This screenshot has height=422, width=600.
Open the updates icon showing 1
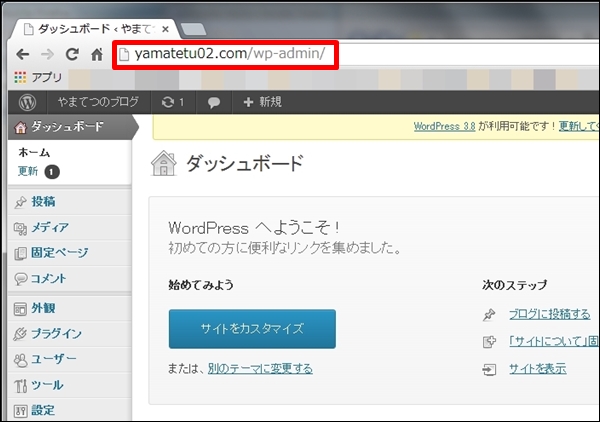(173, 102)
